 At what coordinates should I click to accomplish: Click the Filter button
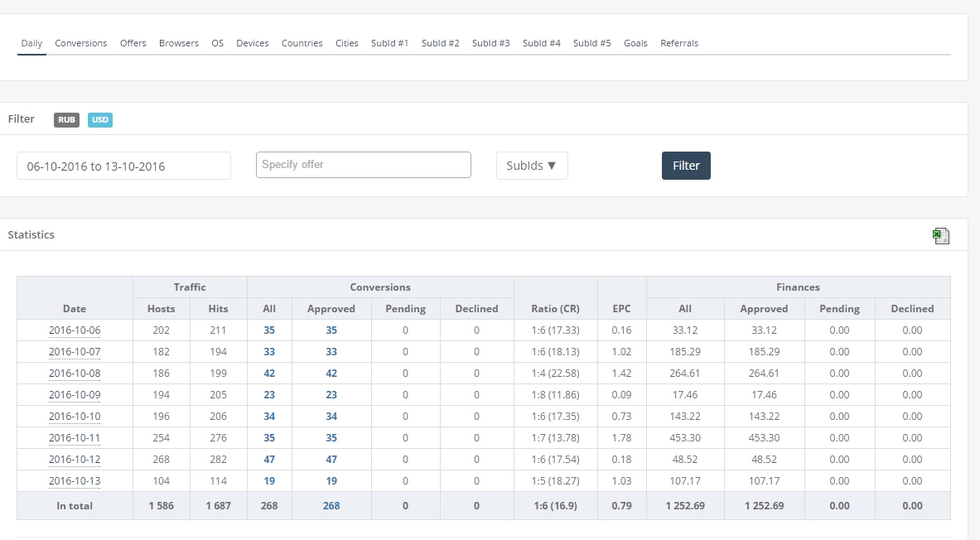(686, 166)
